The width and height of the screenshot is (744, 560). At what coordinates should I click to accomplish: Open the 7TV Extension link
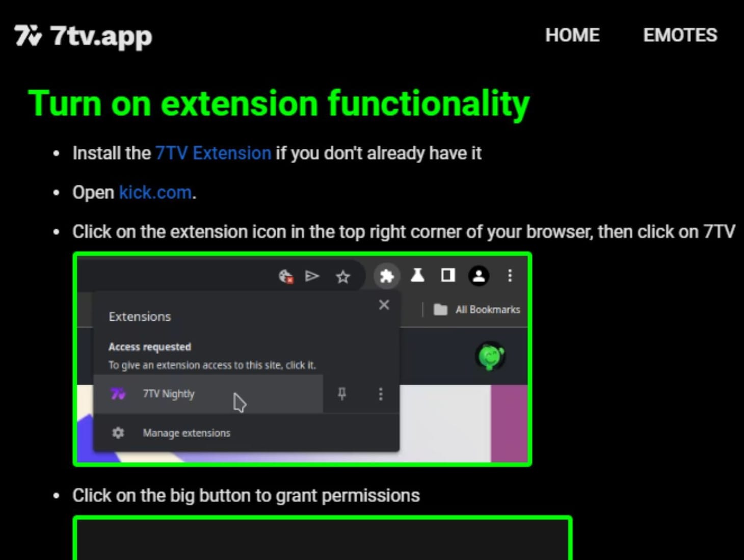pos(212,153)
